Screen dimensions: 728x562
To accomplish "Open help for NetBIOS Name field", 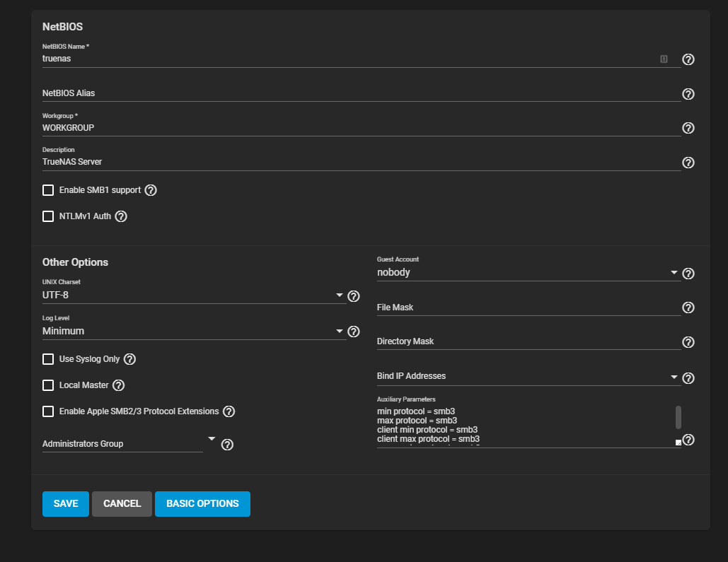I will point(688,59).
